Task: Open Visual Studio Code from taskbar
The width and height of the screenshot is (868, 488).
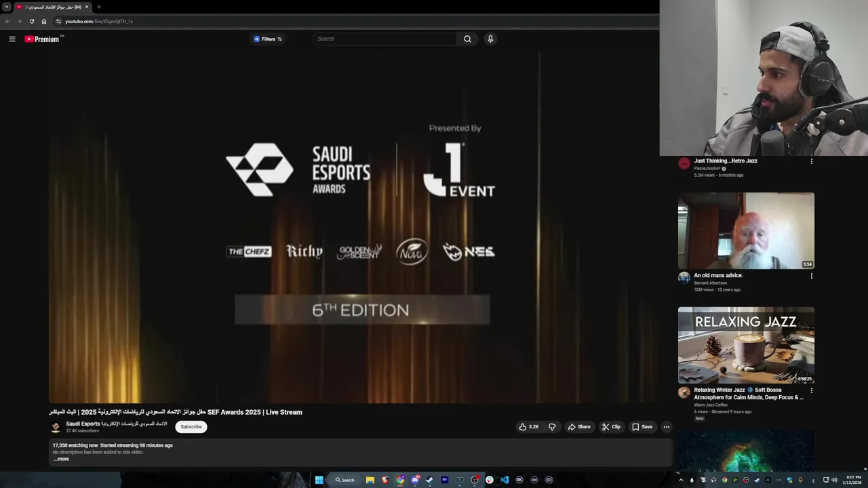Action: (505, 480)
